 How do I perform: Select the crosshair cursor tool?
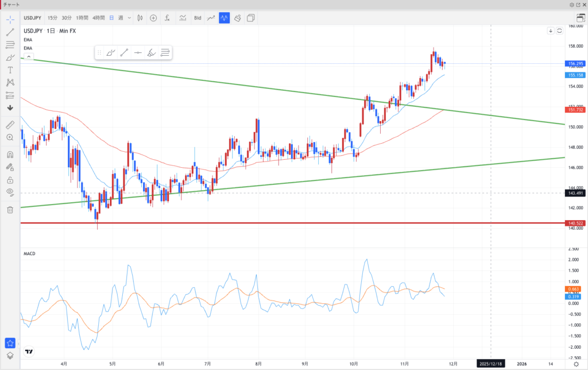pyautogui.click(x=10, y=19)
